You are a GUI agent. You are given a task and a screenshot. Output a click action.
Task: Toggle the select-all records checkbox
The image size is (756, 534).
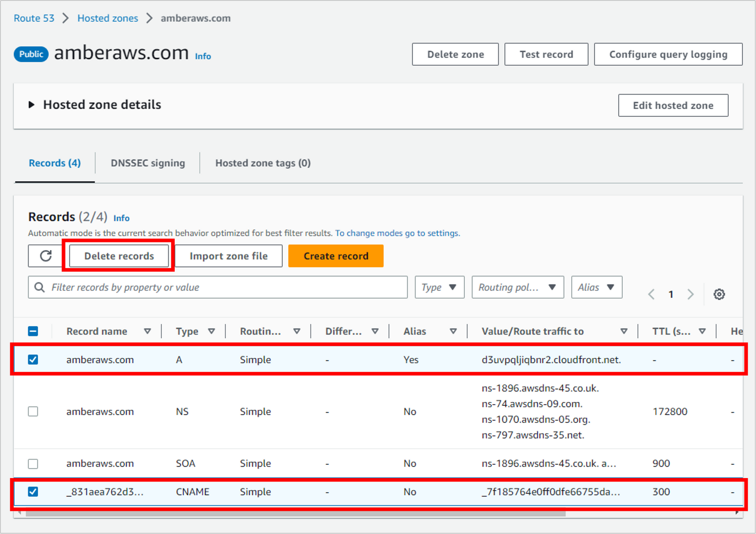(x=33, y=331)
